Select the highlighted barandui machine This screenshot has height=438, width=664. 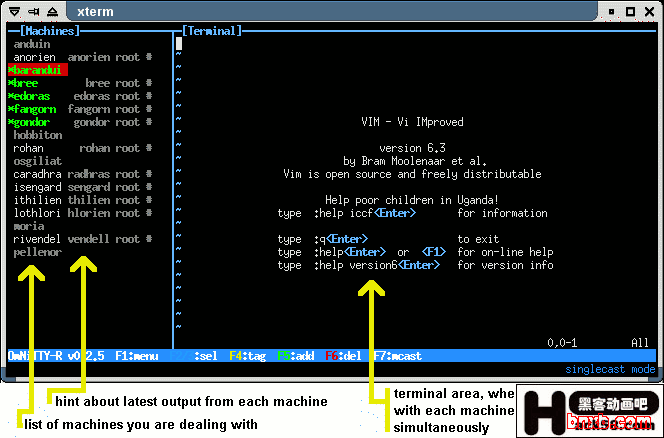tap(37, 70)
